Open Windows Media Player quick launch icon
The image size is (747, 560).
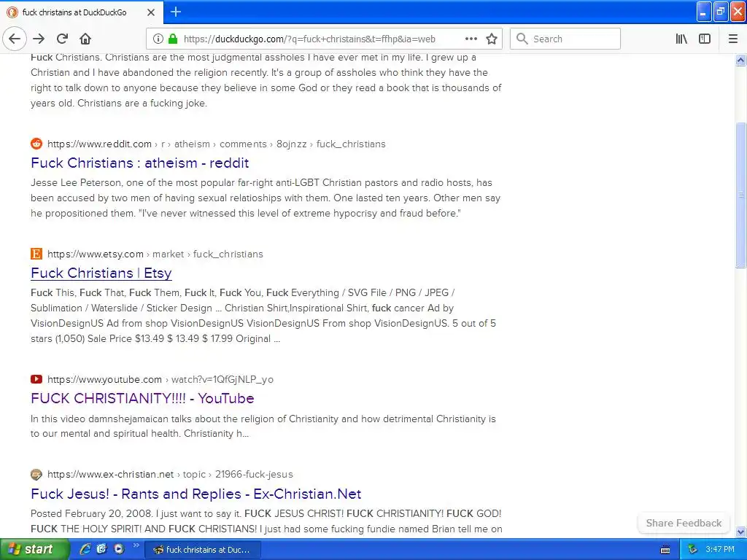(x=119, y=549)
